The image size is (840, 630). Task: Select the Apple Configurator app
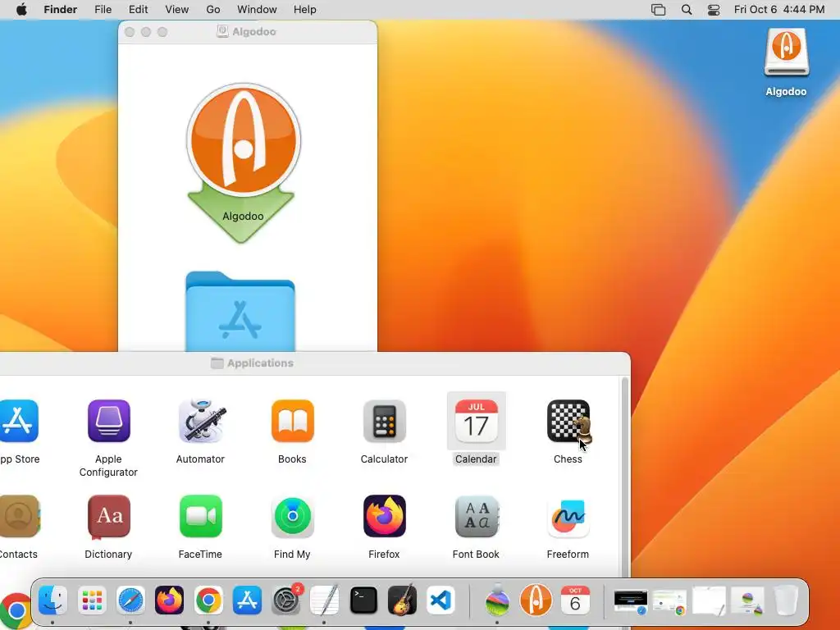[109, 421]
